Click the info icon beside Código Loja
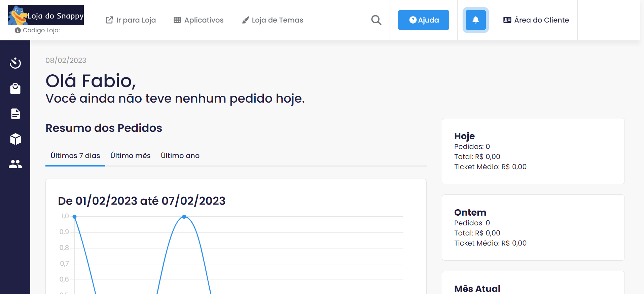644x294 pixels. pyautogui.click(x=18, y=30)
